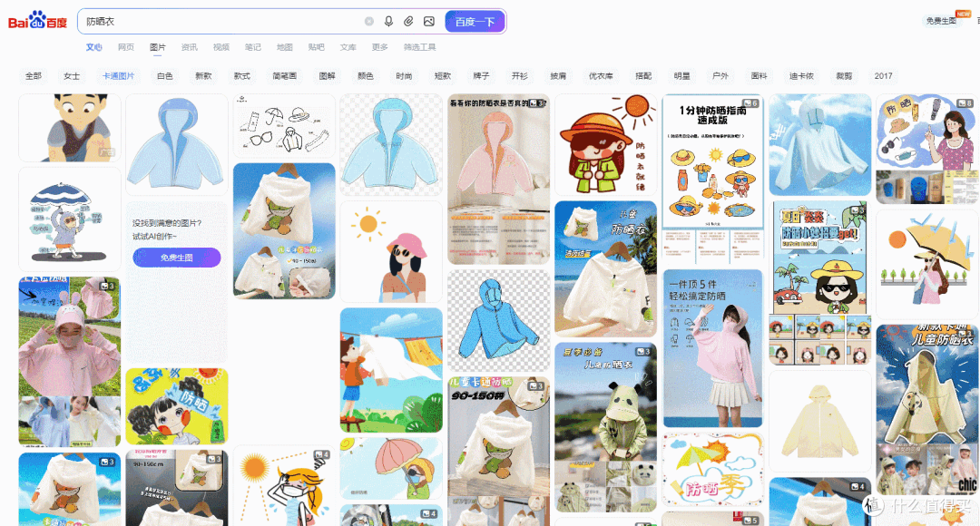The image size is (980, 526).
Task: Open the girl in orange hat with sun image
Action: point(605,144)
